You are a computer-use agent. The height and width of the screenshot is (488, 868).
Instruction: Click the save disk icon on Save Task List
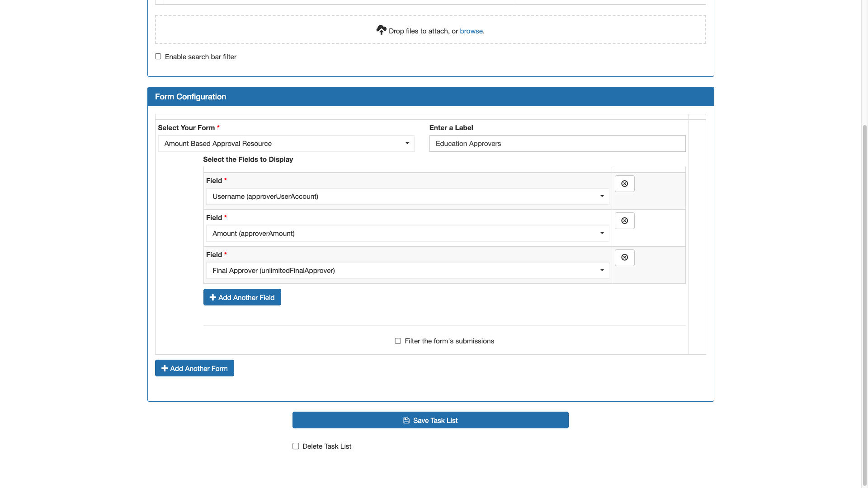click(406, 420)
